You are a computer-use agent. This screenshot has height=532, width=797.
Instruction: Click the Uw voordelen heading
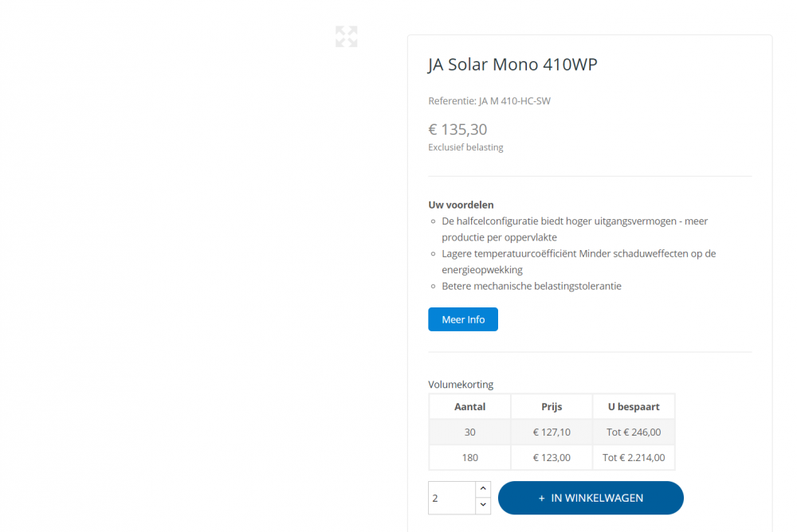coord(461,205)
